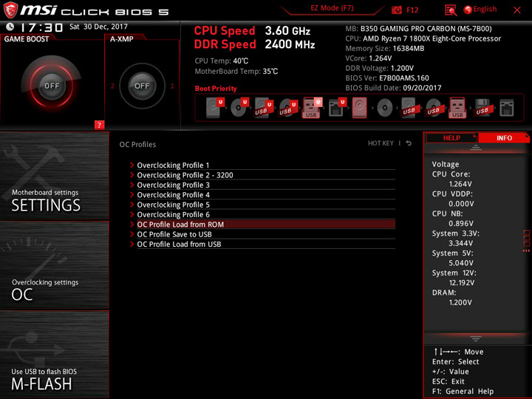Click the English language globe icon
The height and width of the screenshot is (399, 532).
(468, 10)
